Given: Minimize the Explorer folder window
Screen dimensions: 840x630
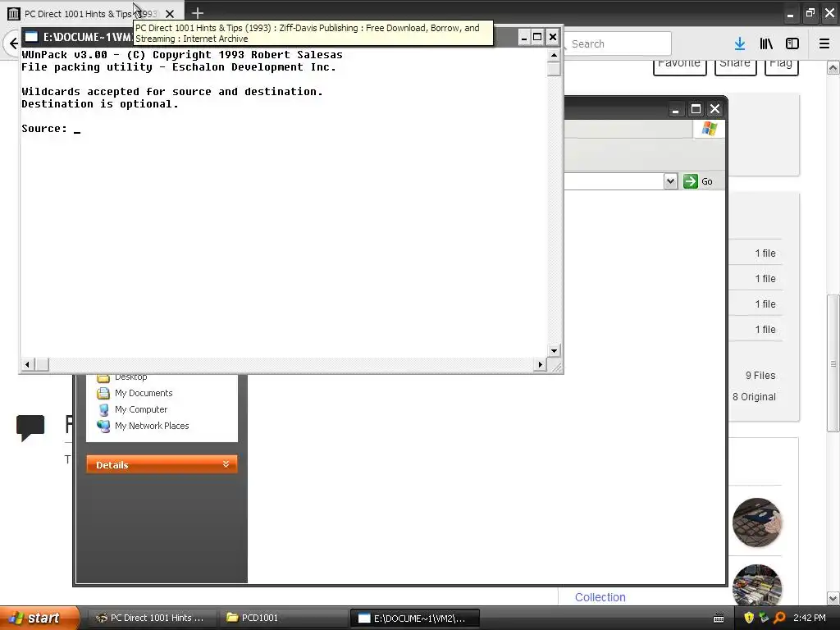Looking at the screenshot, I should coord(676,109).
